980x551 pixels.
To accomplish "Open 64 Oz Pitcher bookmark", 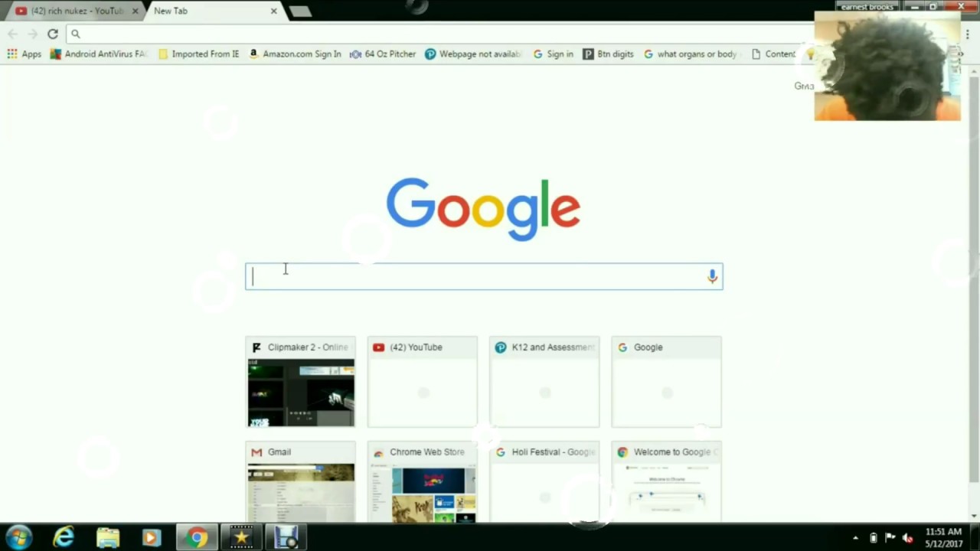I will coord(383,54).
